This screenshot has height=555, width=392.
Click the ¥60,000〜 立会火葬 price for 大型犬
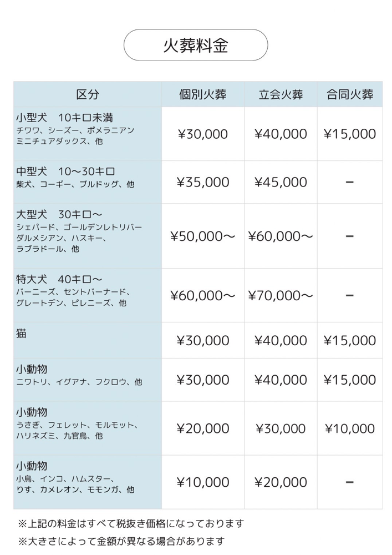pyautogui.click(x=281, y=236)
